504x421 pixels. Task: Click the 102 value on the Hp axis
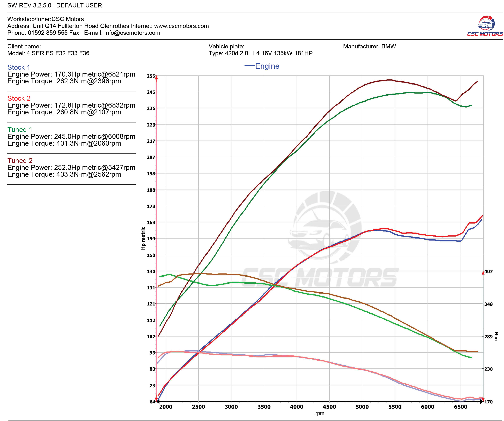point(151,336)
